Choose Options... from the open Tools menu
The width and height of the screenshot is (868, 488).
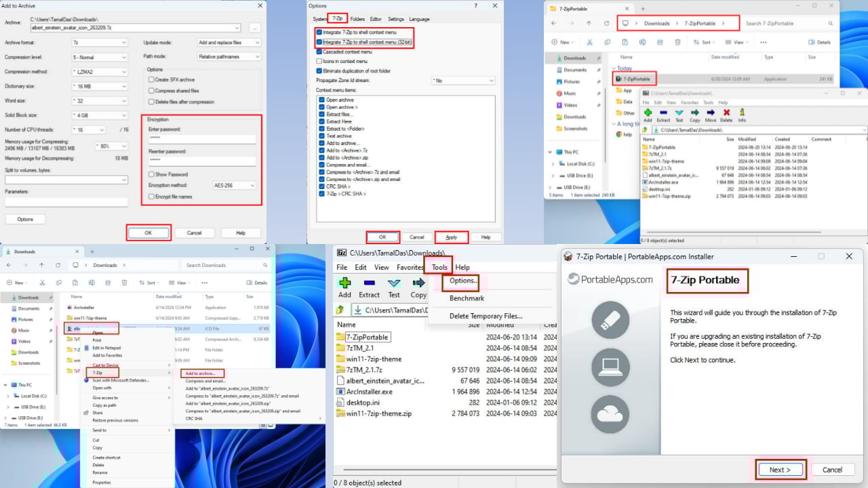(x=464, y=281)
